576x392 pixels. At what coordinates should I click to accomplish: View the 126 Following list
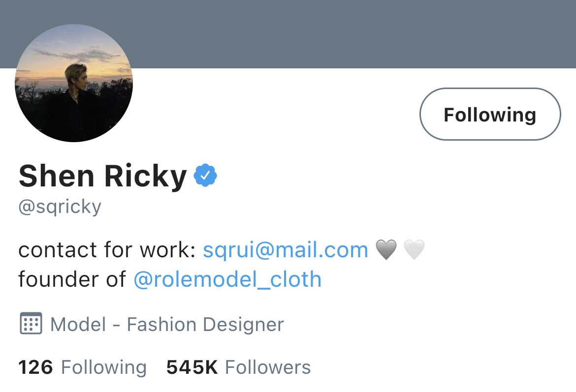click(x=82, y=367)
